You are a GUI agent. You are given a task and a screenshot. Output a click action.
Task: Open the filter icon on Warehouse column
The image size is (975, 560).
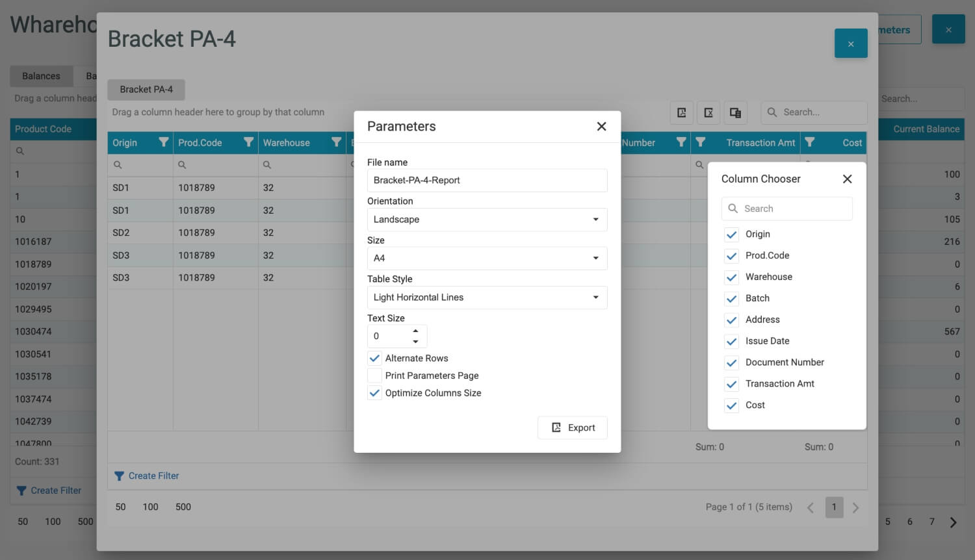click(336, 142)
